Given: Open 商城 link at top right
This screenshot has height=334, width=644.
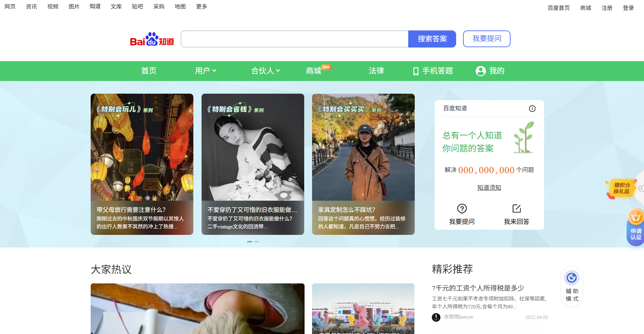Looking at the screenshot, I should coord(586,8).
